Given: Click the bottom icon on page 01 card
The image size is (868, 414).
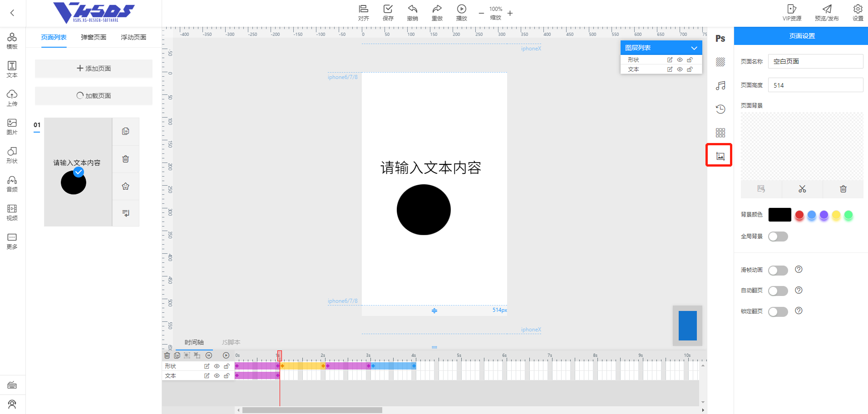Looking at the screenshot, I should point(126,213).
